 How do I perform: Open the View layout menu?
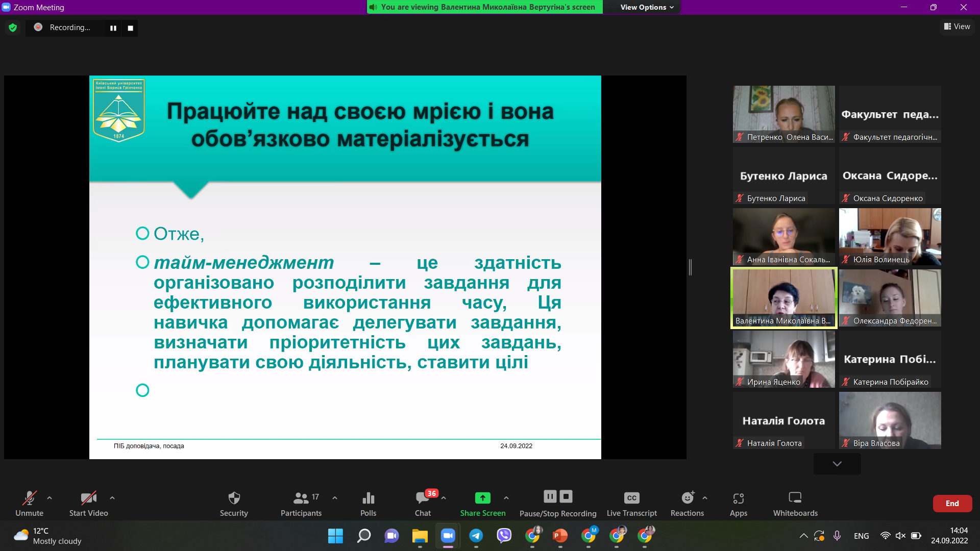(957, 26)
